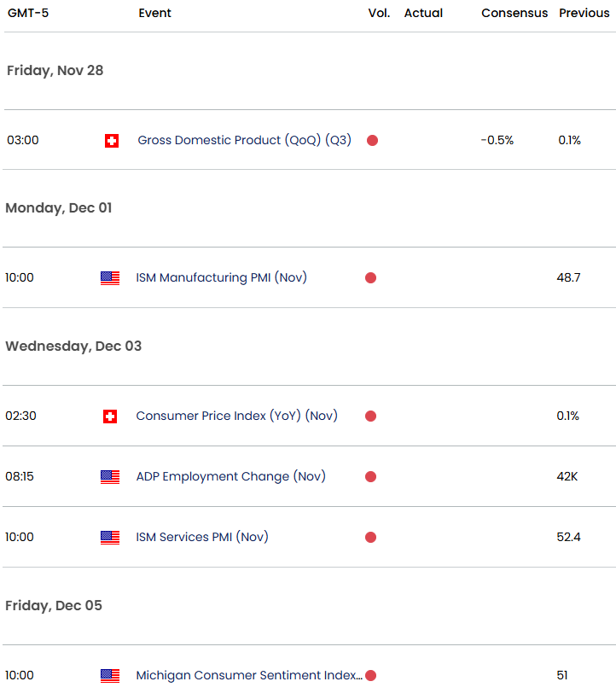Image resolution: width=616 pixels, height=699 pixels.
Task: Click red volatility dot for ISM Manufacturing PMI
Action: (x=370, y=277)
